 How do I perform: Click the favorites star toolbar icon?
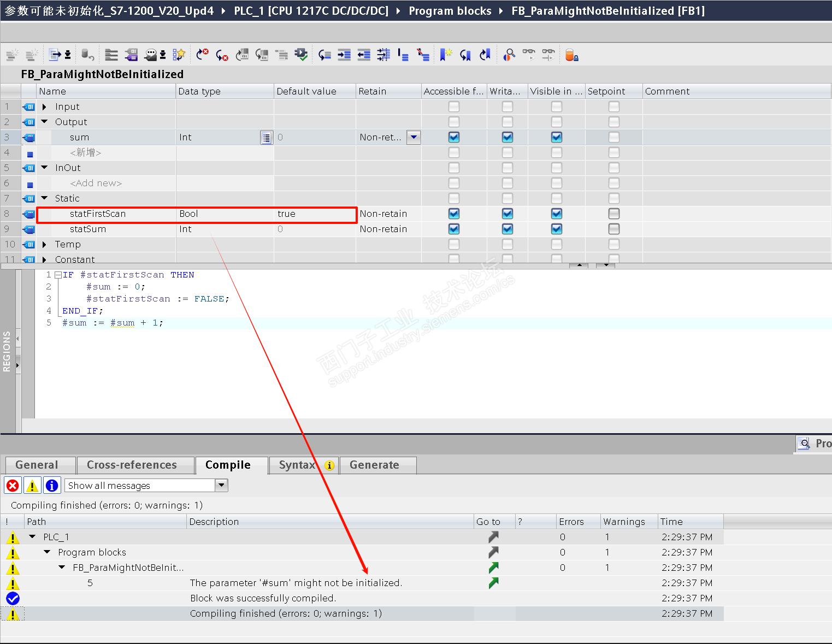pyautogui.click(x=179, y=55)
